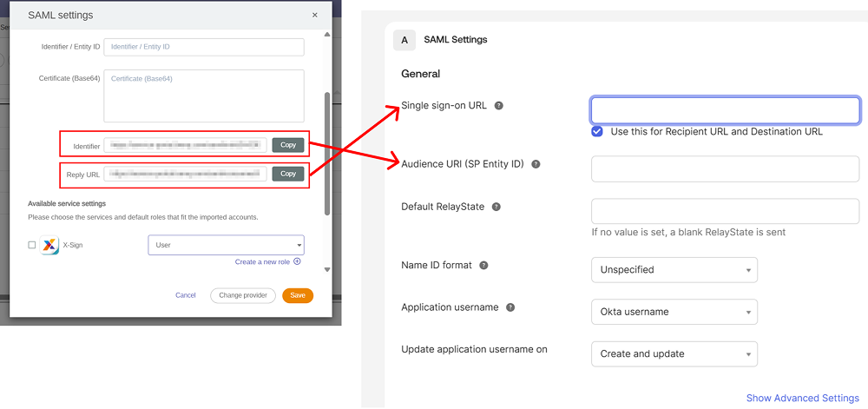Screen dimensions: 868x409
Task: Click help icon beside Name ID format
Action: point(483,266)
